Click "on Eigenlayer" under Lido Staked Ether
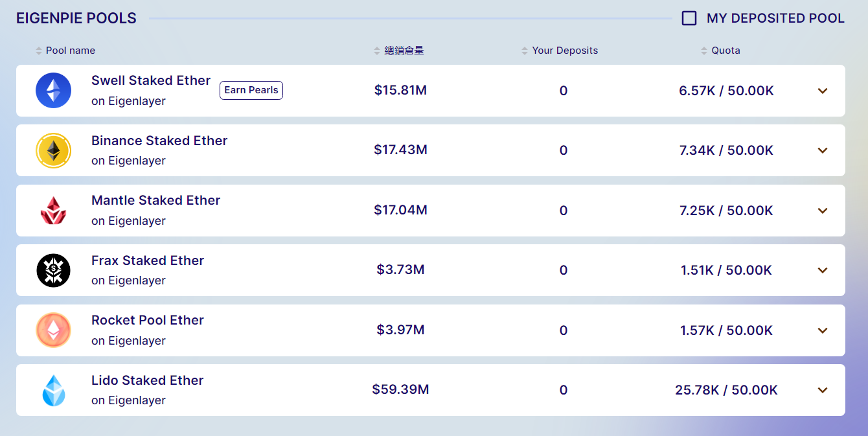 click(x=128, y=400)
